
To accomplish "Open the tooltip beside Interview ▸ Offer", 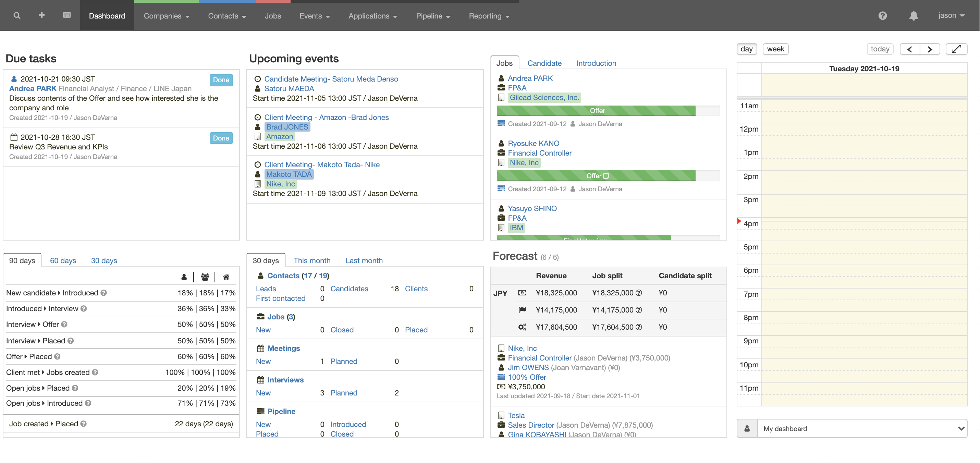I will (64, 325).
